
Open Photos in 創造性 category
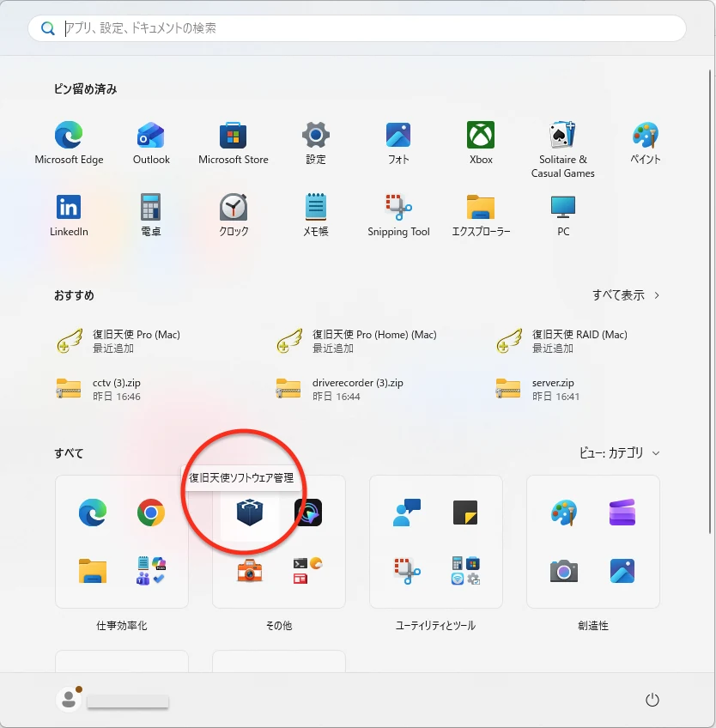tap(622, 571)
